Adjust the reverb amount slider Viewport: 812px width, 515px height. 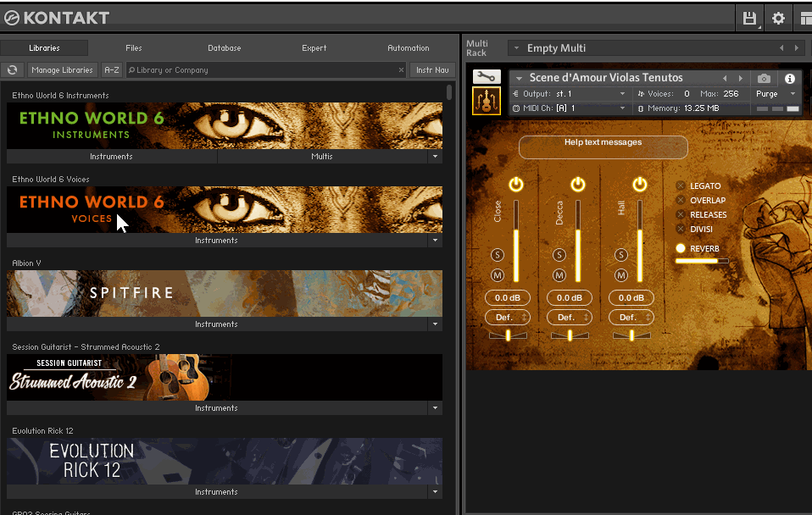click(x=702, y=261)
